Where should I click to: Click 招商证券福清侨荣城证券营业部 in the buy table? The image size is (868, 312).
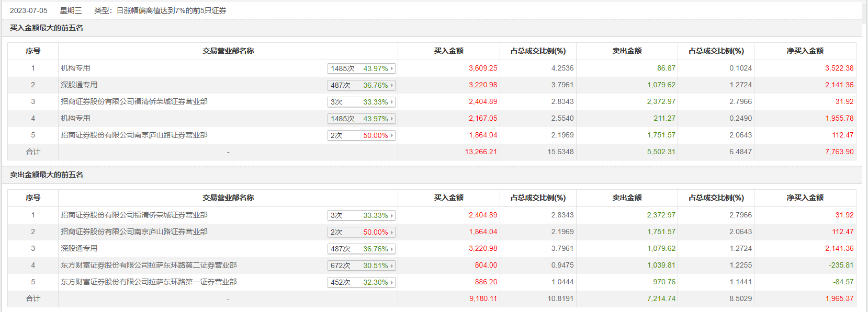point(134,101)
